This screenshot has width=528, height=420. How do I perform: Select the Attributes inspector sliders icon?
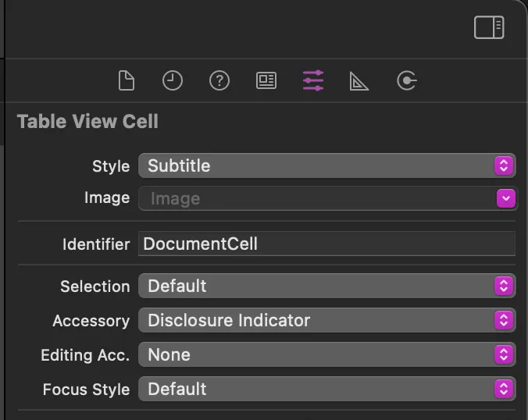coord(313,80)
